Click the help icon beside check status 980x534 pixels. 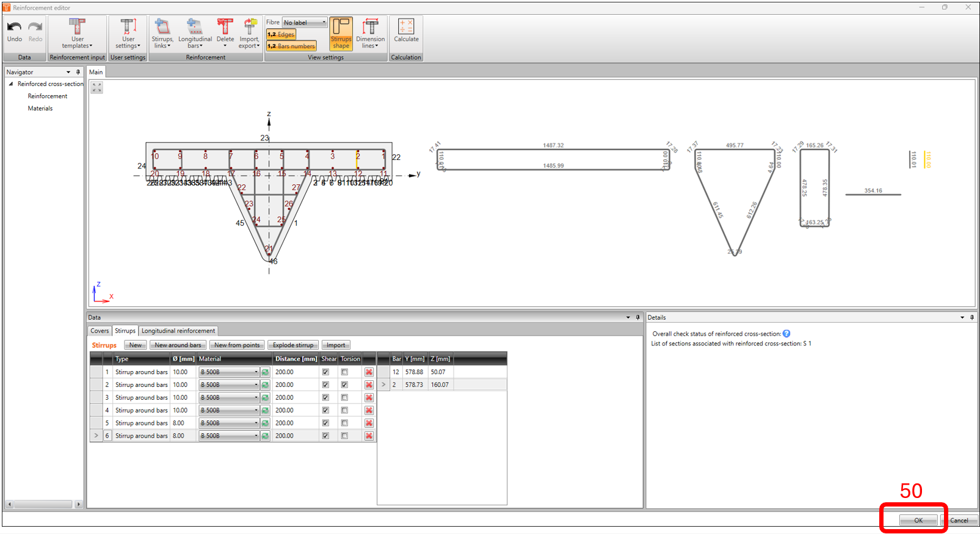786,334
